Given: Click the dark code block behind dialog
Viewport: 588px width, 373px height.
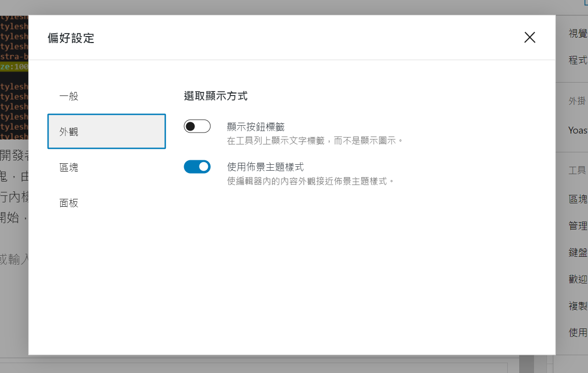Looking at the screenshot, I should (x=14, y=77).
